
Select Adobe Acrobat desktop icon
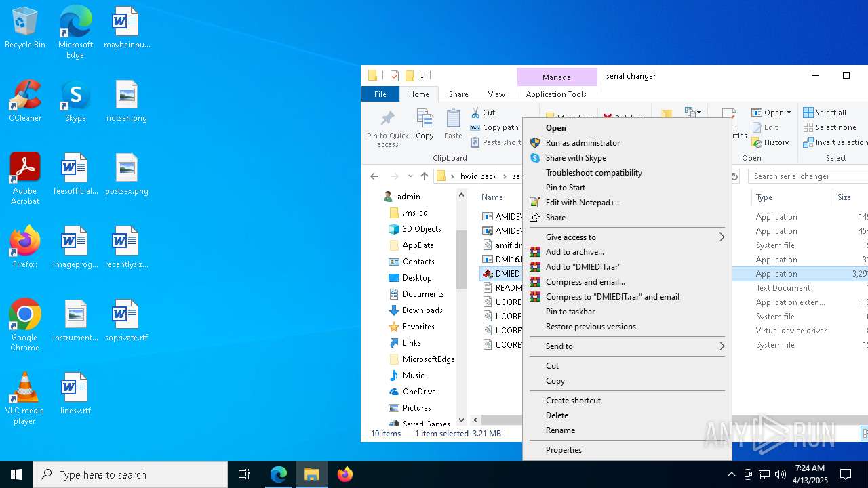pos(25,179)
